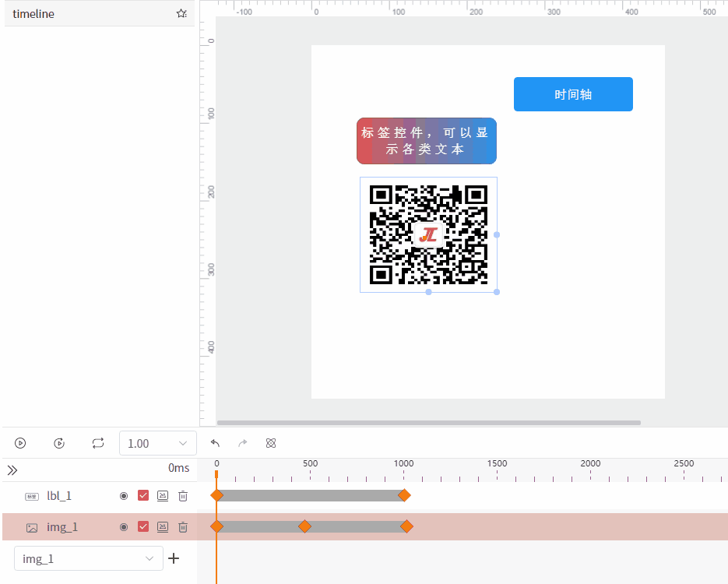The image size is (728, 584).
Task: Open the 1.00 playback speed dropdown
Action: click(x=158, y=443)
